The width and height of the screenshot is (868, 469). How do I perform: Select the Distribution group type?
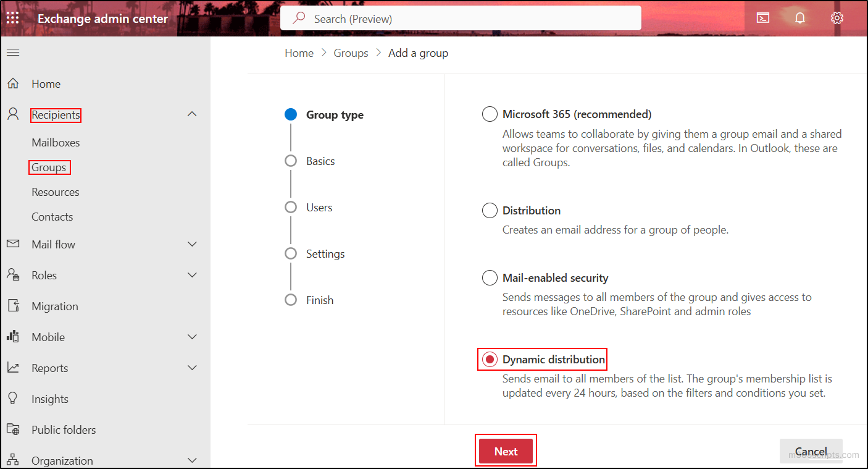tap(490, 211)
